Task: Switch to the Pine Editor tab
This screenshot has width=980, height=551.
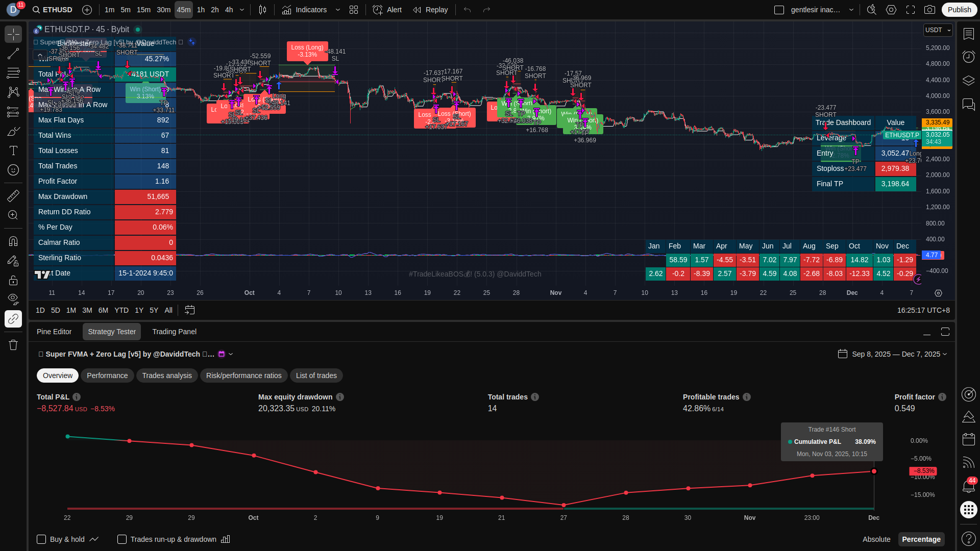Action: tap(54, 332)
